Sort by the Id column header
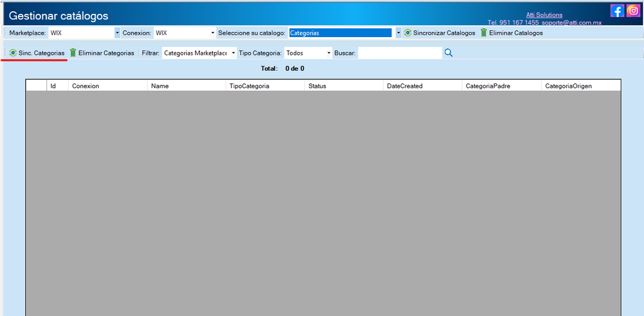The image size is (644, 316). pyautogui.click(x=57, y=86)
